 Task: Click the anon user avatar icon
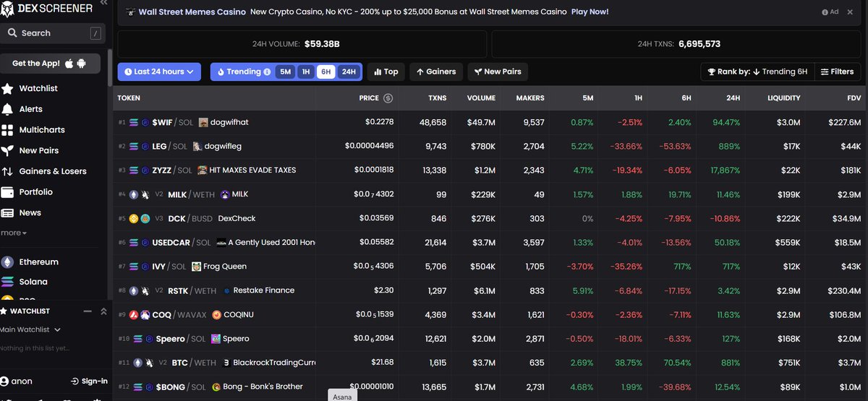5,381
